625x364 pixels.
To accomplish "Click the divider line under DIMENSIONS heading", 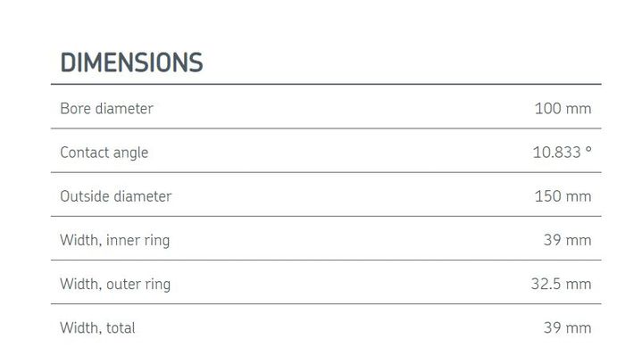I will tap(326, 85).
